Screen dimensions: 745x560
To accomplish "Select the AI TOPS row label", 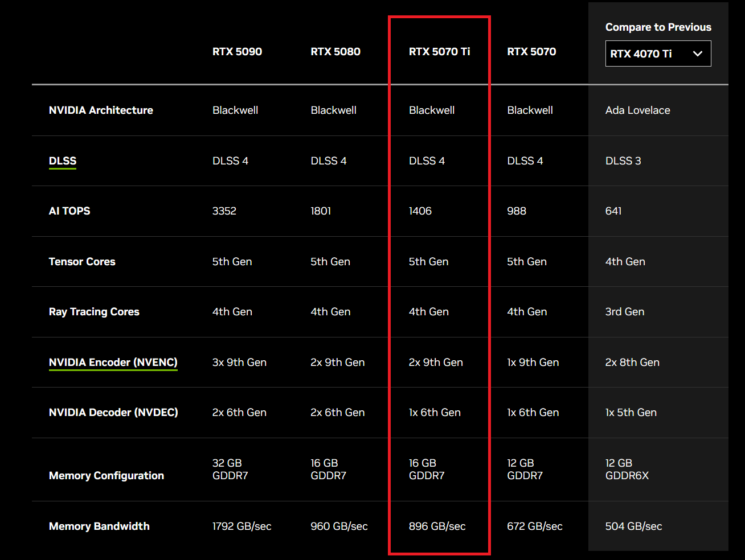I will [x=69, y=211].
